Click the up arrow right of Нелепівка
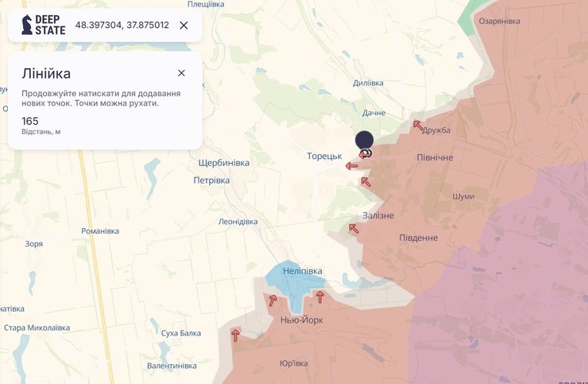The width and height of the screenshot is (588, 384). (319, 297)
